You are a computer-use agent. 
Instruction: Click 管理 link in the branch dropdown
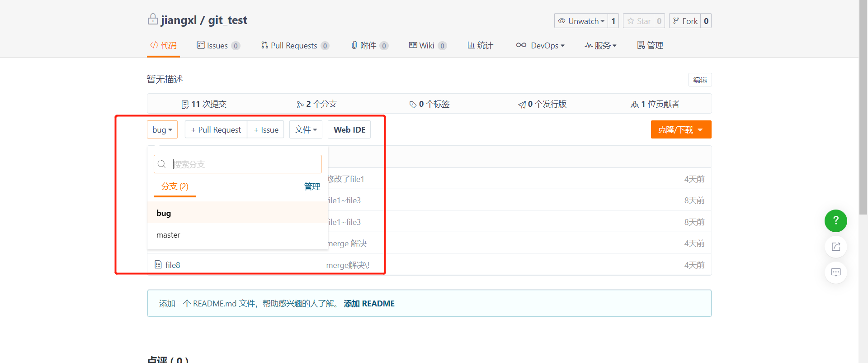pos(312,186)
